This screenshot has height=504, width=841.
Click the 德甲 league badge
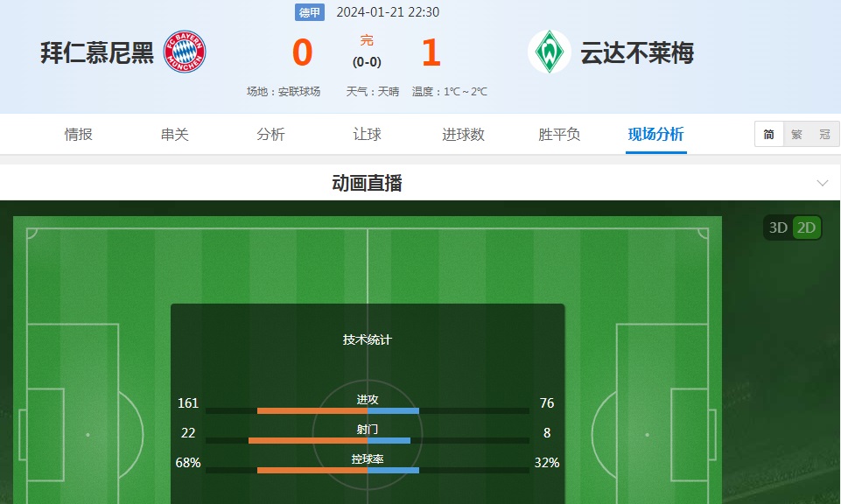click(310, 12)
